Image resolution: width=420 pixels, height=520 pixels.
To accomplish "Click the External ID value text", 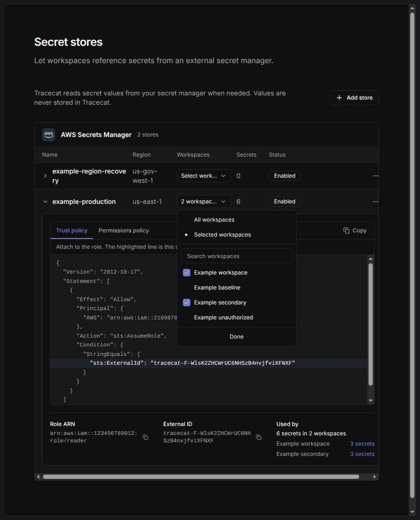I will (x=207, y=437).
